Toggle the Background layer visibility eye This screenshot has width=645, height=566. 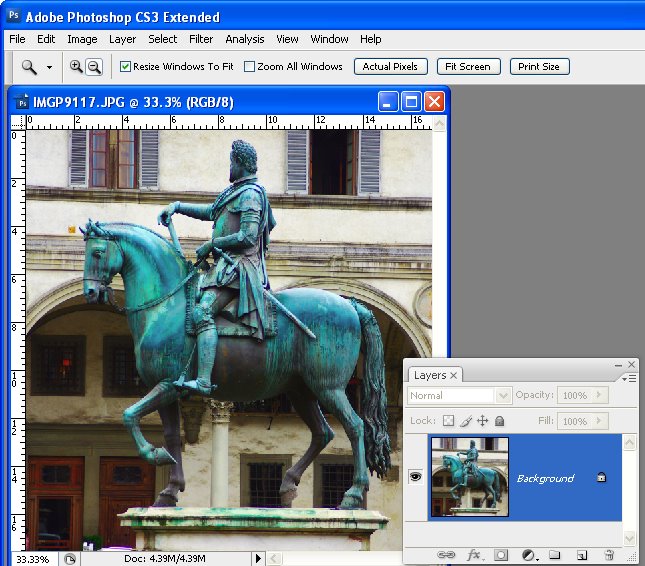tap(415, 477)
